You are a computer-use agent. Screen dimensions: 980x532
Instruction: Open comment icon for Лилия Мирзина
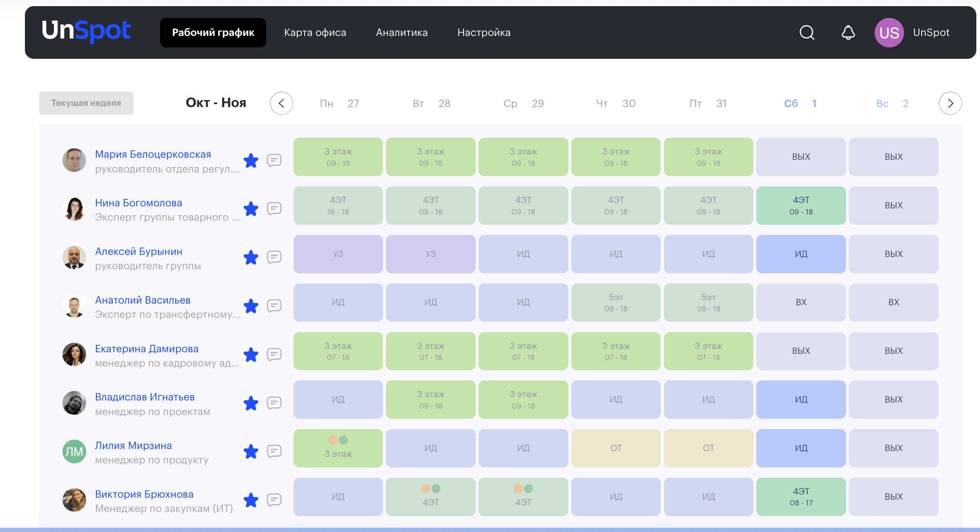pos(274,452)
